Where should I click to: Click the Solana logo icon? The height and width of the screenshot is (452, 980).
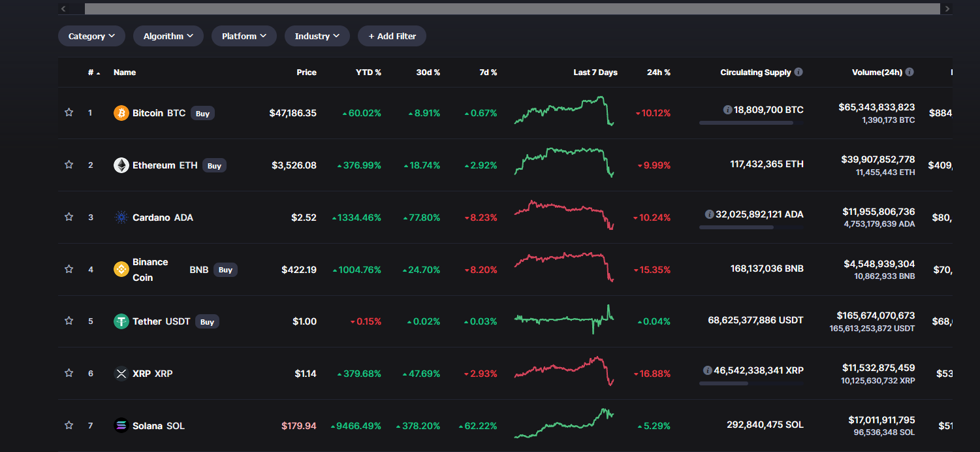(x=121, y=426)
